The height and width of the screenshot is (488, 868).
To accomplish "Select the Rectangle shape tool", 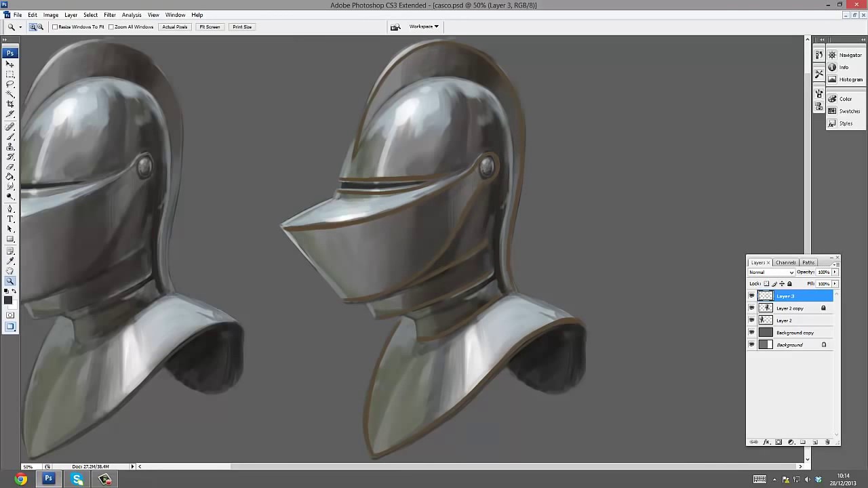I will click(x=10, y=239).
